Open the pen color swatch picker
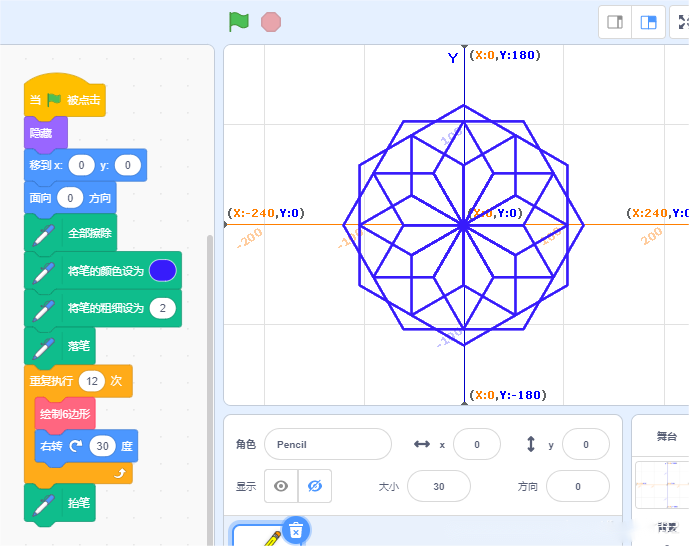Screen dimensions: 689x546 pos(163,271)
